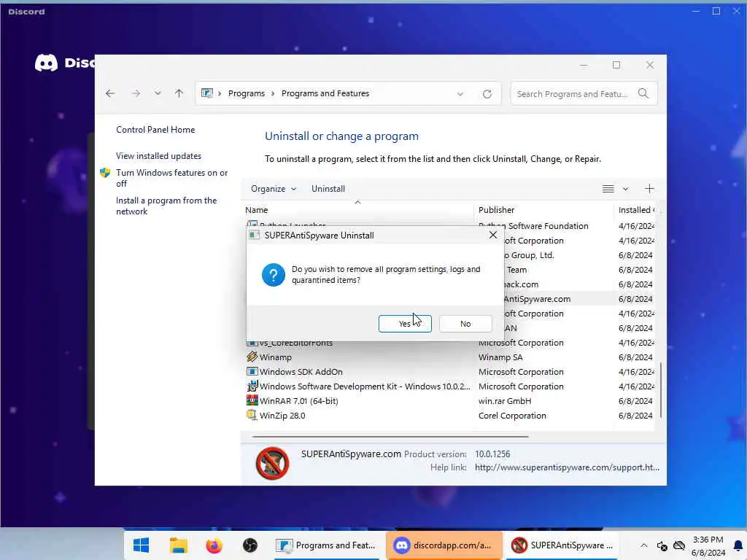Click search magnifier icon
This screenshot has height=560, width=747.
pyautogui.click(x=643, y=94)
